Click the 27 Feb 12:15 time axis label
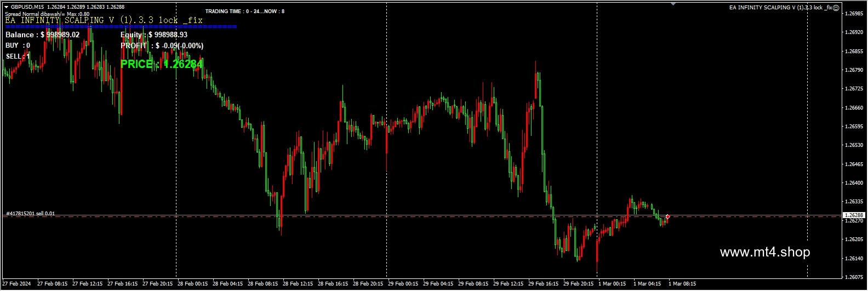This screenshot has width=868, height=291. pyautogui.click(x=88, y=284)
